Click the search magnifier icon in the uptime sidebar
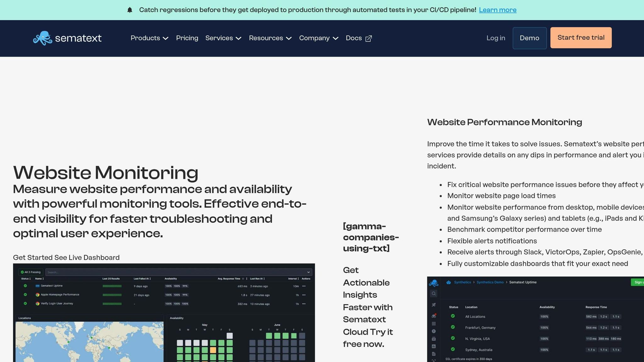 point(434,293)
